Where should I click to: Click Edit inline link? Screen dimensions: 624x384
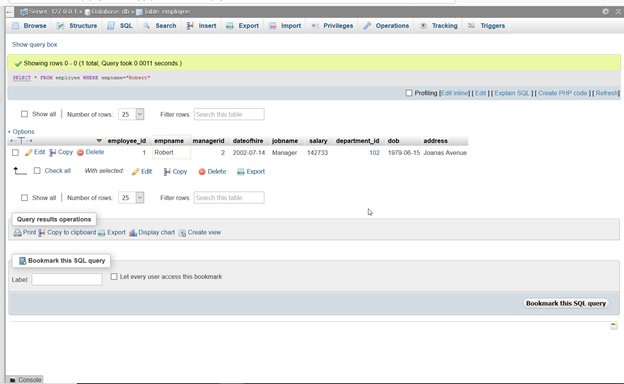tap(455, 93)
